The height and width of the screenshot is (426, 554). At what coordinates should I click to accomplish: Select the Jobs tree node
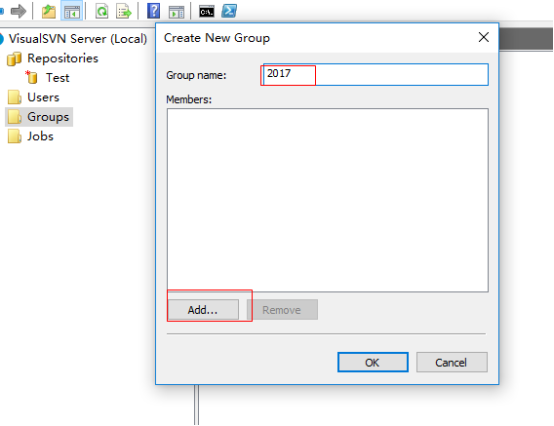pos(40,136)
